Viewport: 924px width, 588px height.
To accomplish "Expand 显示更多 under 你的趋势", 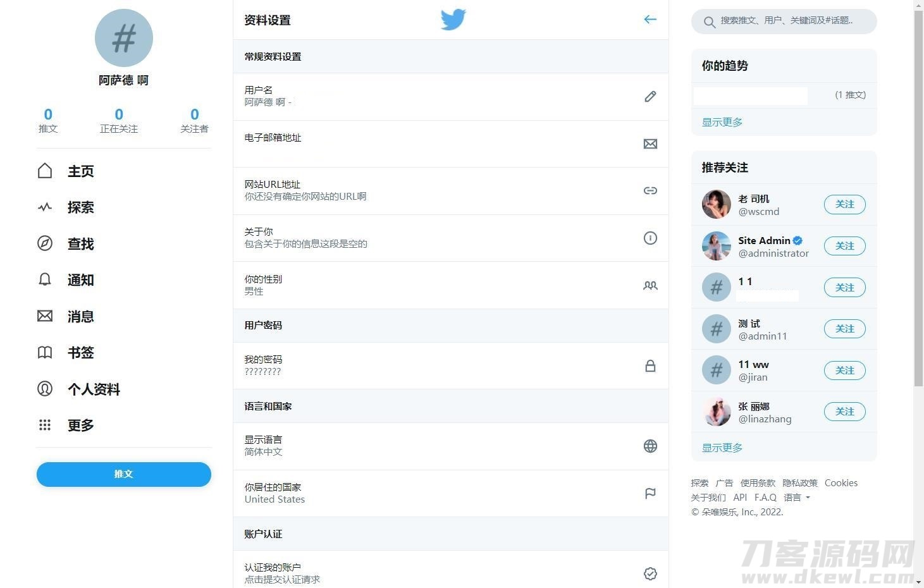I will coord(722,121).
